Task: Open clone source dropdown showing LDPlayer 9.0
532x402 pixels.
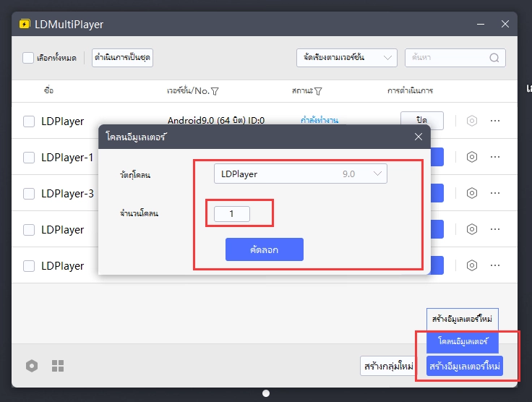Action: pos(301,174)
